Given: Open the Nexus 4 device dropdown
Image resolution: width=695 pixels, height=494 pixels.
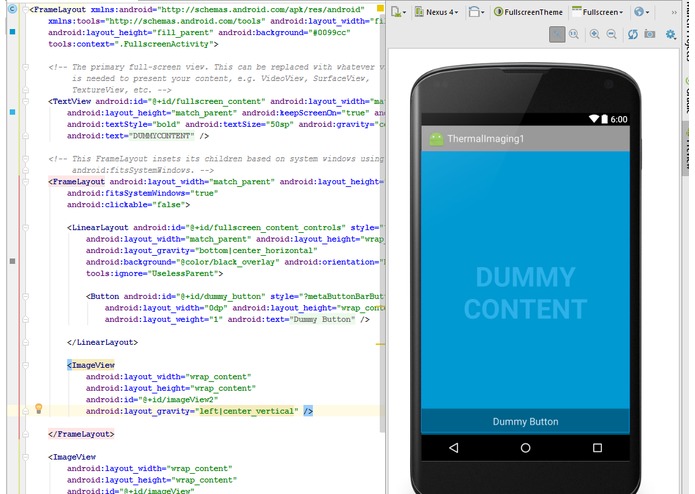Looking at the screenshot, I should pyautogui.click(x=436, y=12).
